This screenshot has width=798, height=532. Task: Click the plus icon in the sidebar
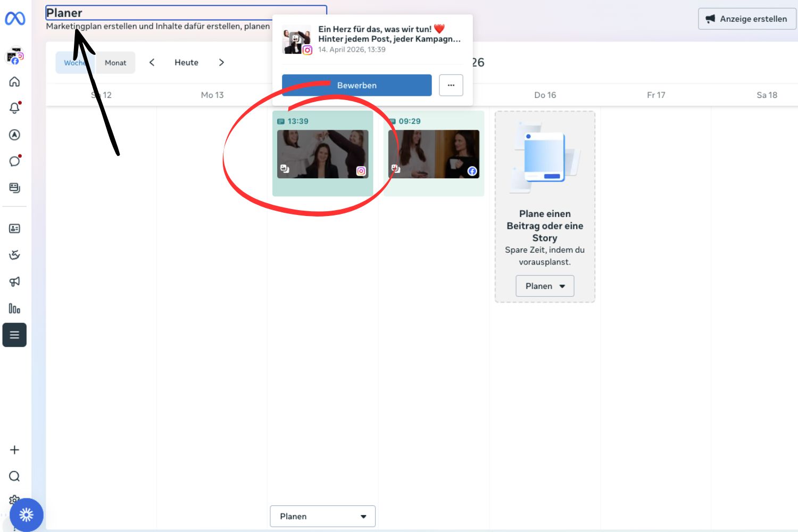[14, 450]
